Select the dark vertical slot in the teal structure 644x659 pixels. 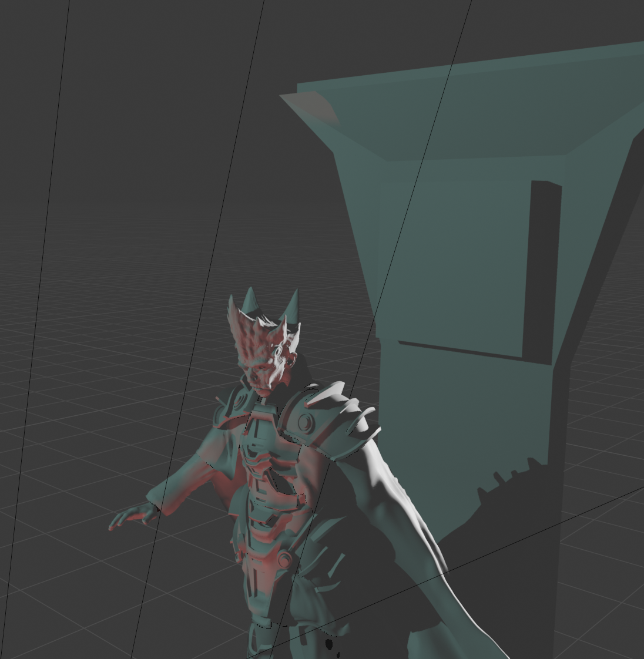[541, 264]
